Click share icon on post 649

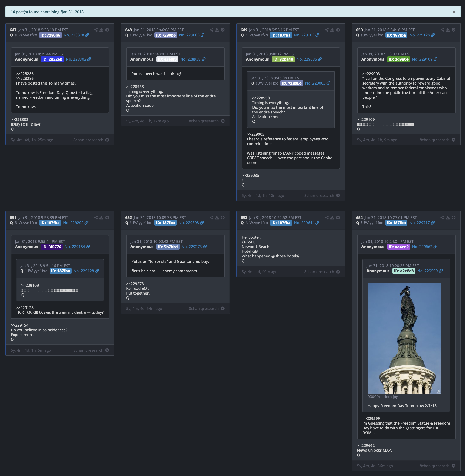click(x=327, y=30)
